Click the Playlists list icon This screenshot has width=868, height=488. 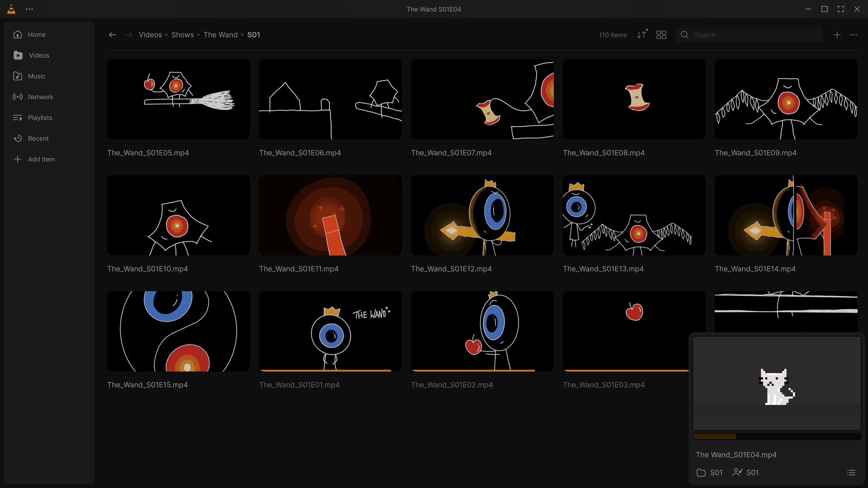[18, 118]
